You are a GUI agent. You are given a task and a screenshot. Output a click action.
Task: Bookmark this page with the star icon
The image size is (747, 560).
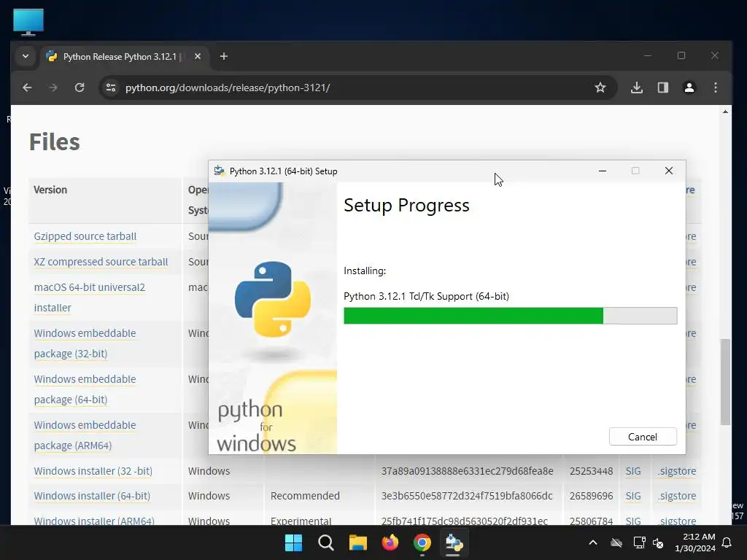(600, 87)
